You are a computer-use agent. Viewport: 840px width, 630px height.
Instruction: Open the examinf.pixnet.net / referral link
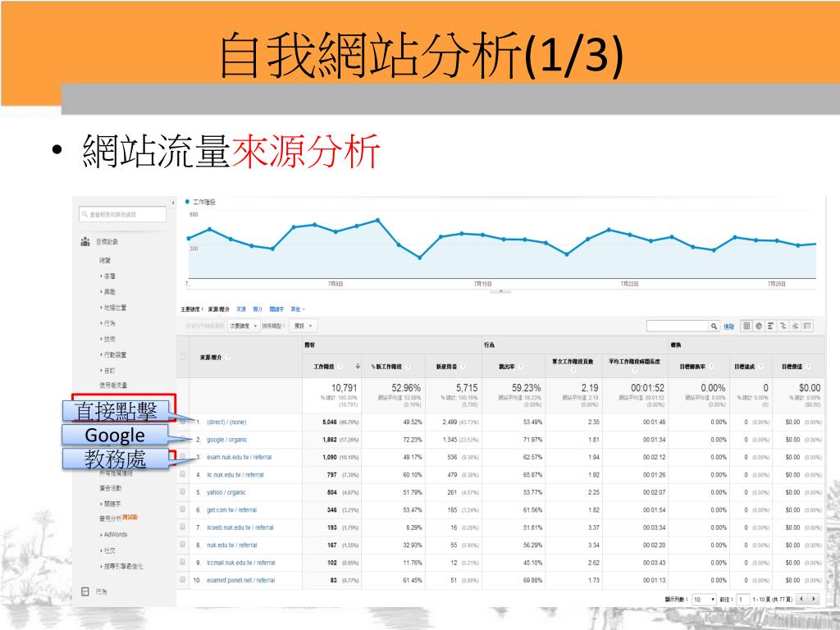pyautogui.click(x=240, y=580)
